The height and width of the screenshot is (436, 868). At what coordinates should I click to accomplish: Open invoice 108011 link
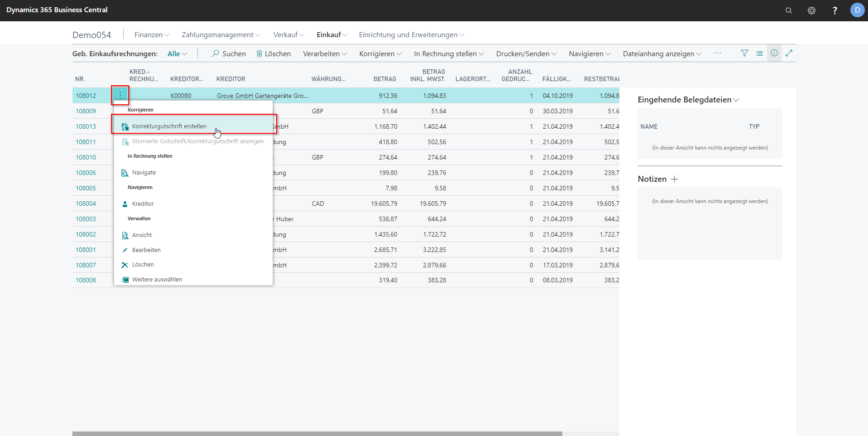(86, 142)
